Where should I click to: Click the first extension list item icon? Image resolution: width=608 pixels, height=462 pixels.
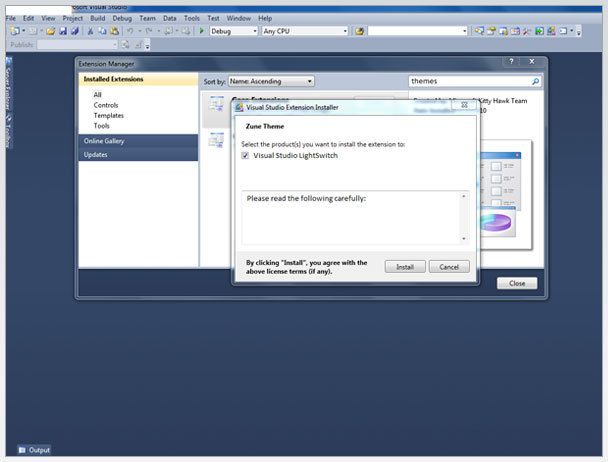[216, 104]
